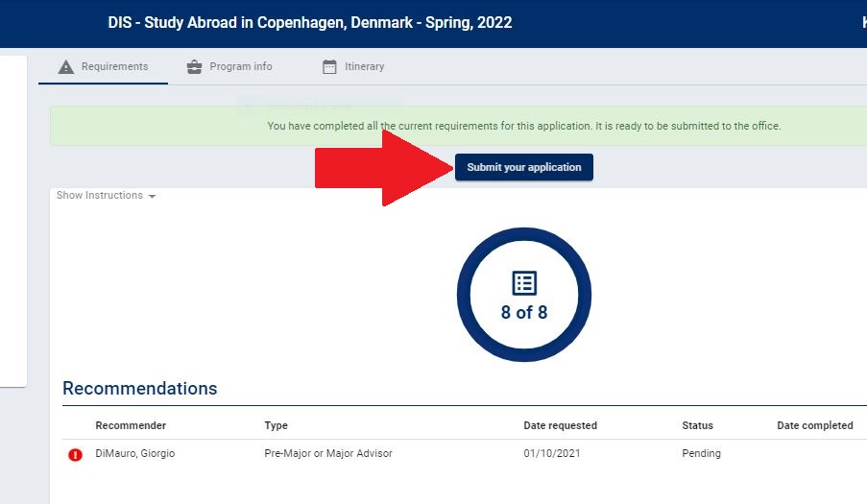Click the red alert icon beside DiMauro
Screen dimensions: 867x504
(76, 454)
